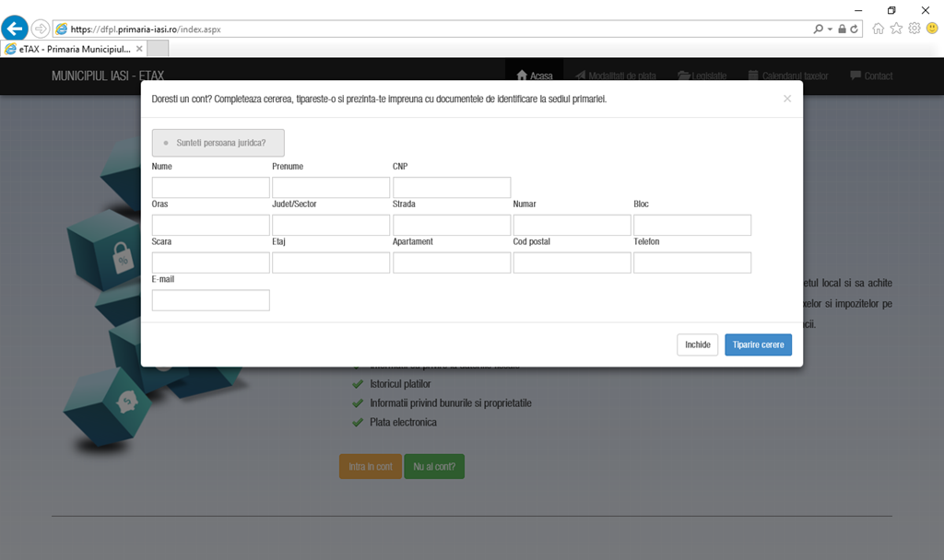Click the 'Tiparire cerere' button
This screenshot has height=560, width=944.
point(758,344)
